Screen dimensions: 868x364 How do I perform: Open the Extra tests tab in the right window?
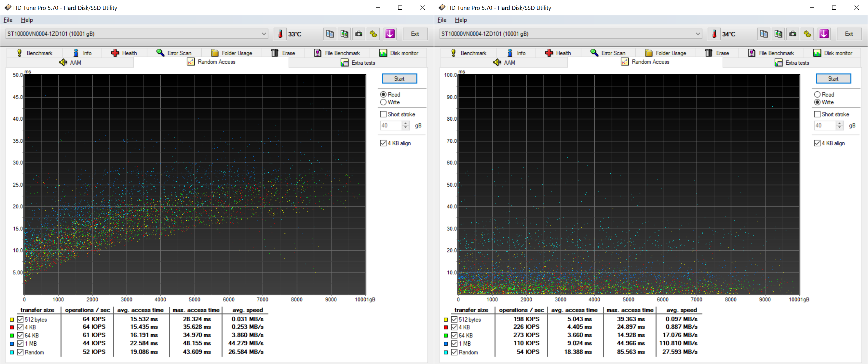pos(792,63)
